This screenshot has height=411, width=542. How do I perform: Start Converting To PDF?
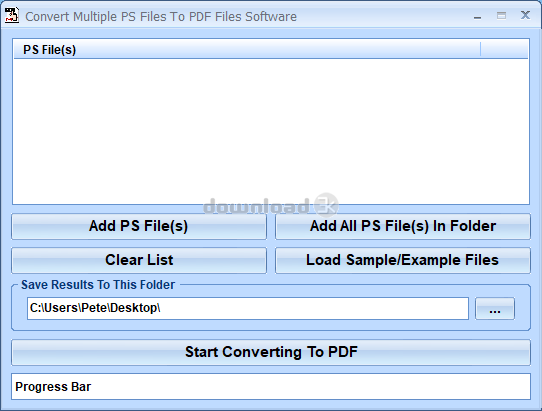[x=271, y=352]
